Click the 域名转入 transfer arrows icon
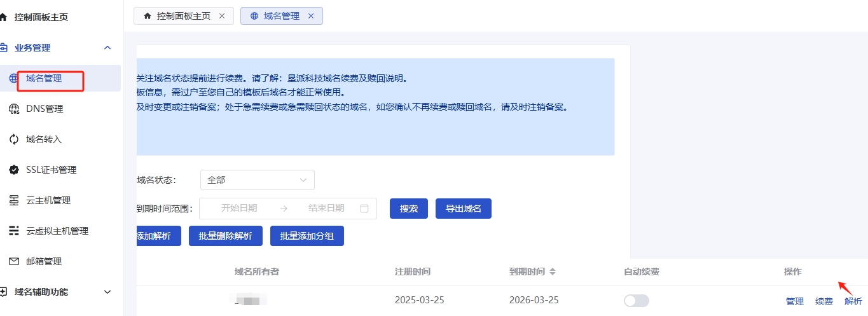Image resolution: width=868 pixels, height=316 pixels. pos(13,139)
